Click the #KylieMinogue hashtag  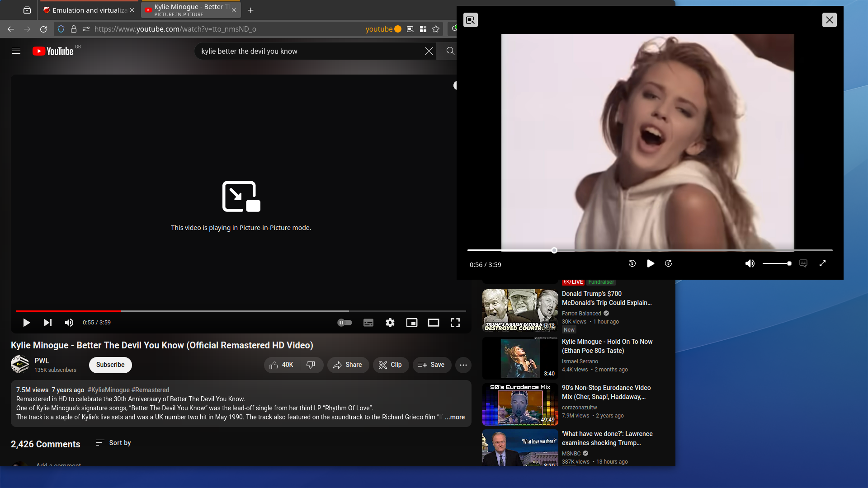tap(108, 390)
